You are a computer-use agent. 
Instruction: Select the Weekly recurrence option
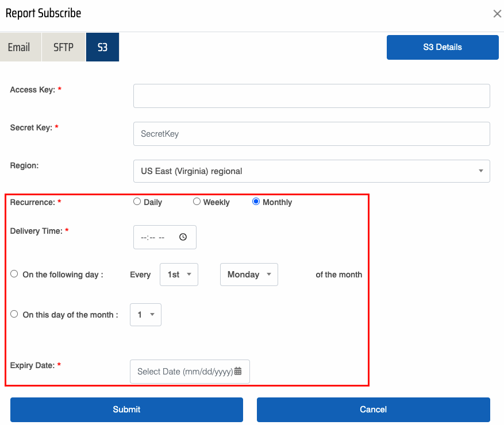click(x=197, y=202)
